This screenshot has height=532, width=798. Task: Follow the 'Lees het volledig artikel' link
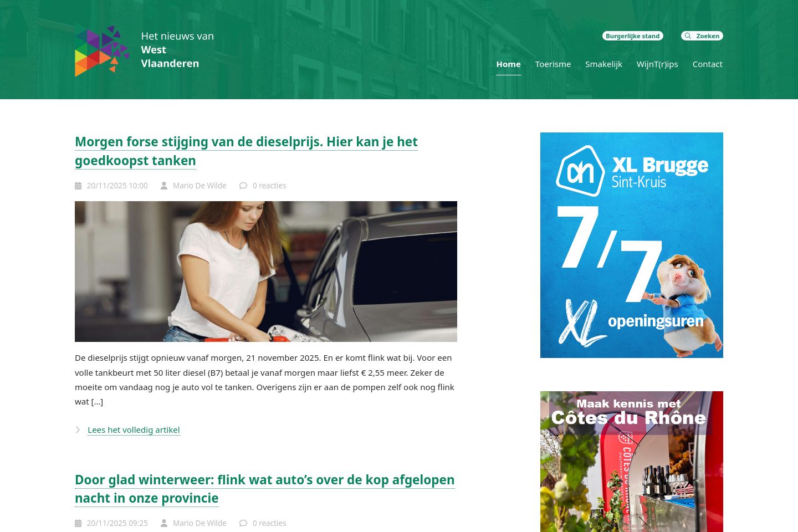point(134,430)
